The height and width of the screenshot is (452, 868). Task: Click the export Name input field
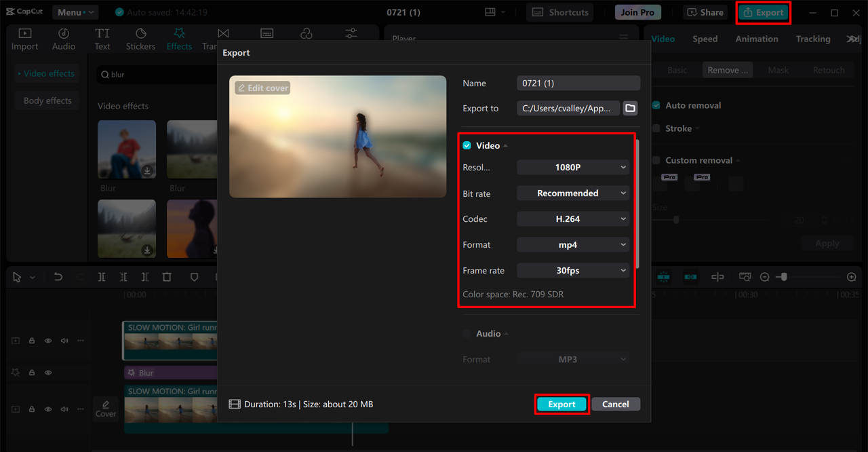point(578,83)
